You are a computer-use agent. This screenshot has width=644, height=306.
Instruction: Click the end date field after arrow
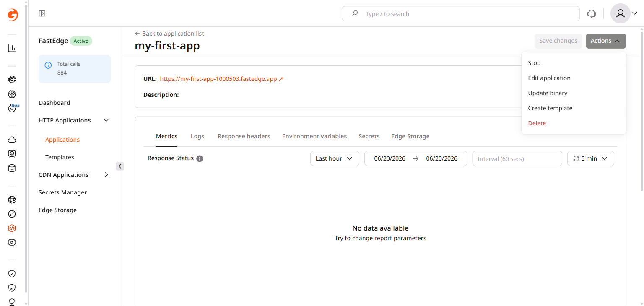pyautogui.click(x=441, y=158)
